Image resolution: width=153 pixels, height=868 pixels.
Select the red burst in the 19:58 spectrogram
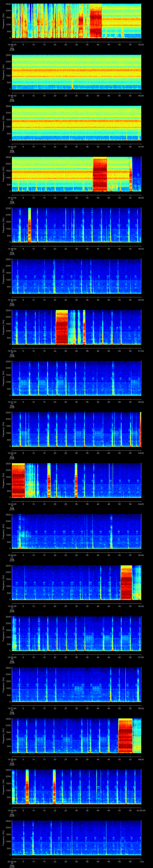[x=125, y=736]
